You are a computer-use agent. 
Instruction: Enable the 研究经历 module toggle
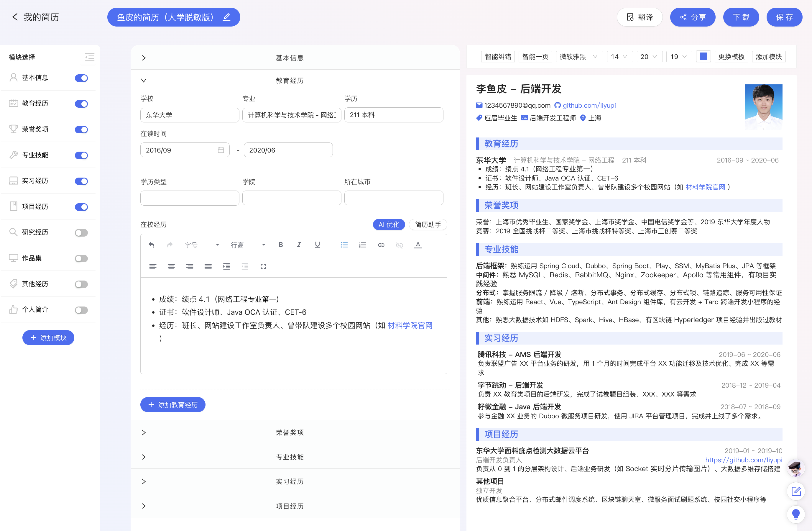81,233
